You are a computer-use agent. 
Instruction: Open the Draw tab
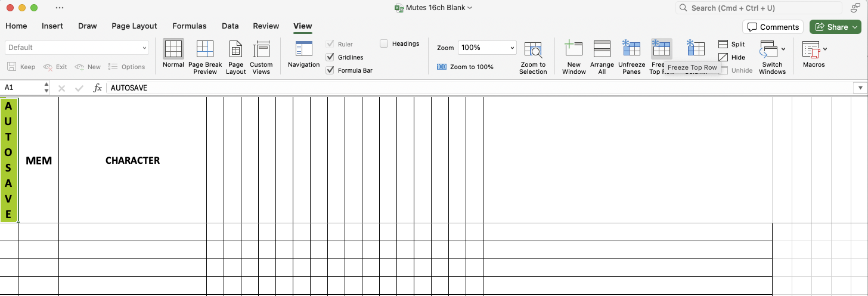point(88,26)
